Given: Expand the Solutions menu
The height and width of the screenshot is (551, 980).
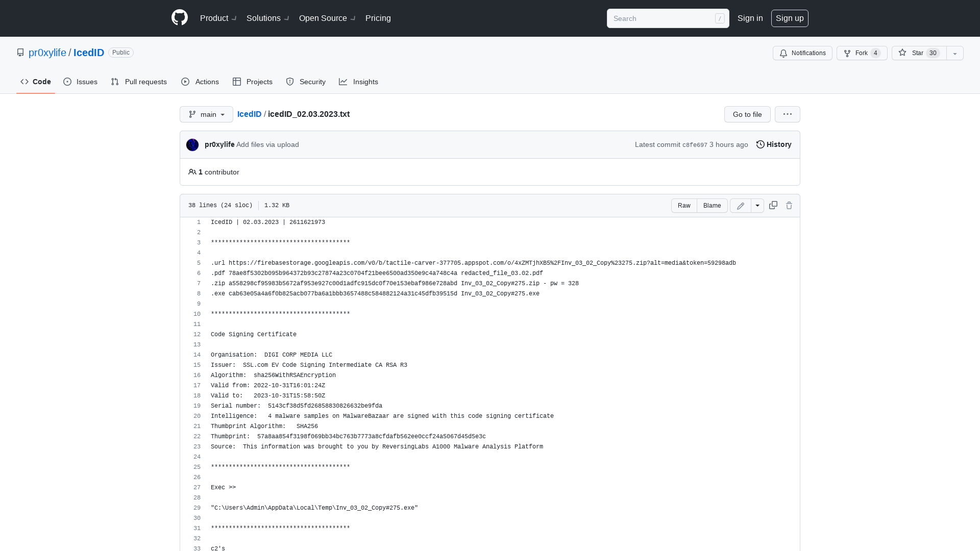Looking at the screenshot, I should (268, 18).
